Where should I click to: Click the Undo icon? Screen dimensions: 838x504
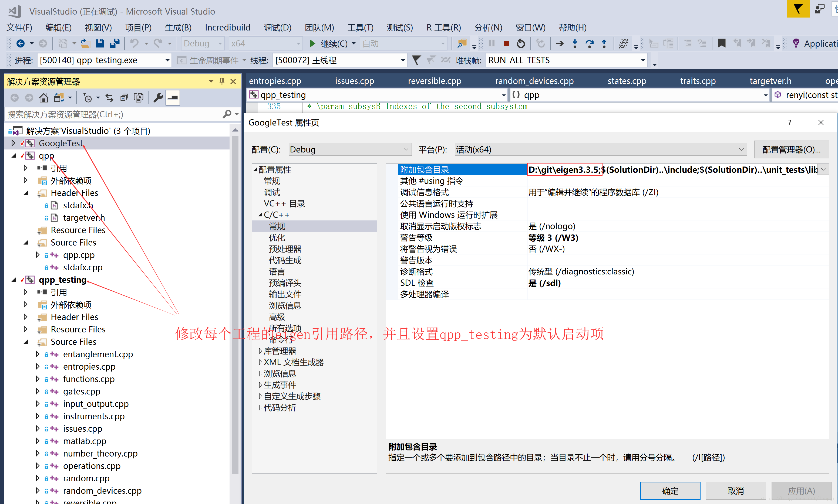134,43
